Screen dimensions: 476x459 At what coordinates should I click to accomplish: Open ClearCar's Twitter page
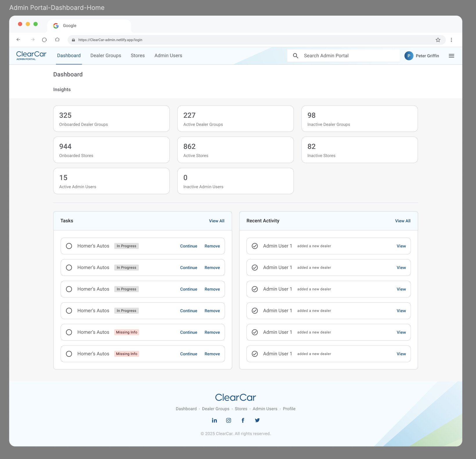[x=257, y=420]
